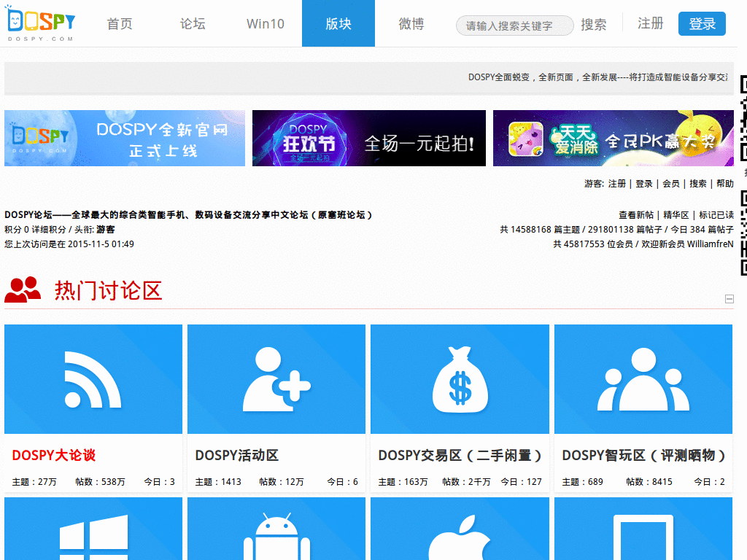The image size is (747, 560).
Task: Collapse the 热门讨论区 section
Action: [x=729, y=299]
